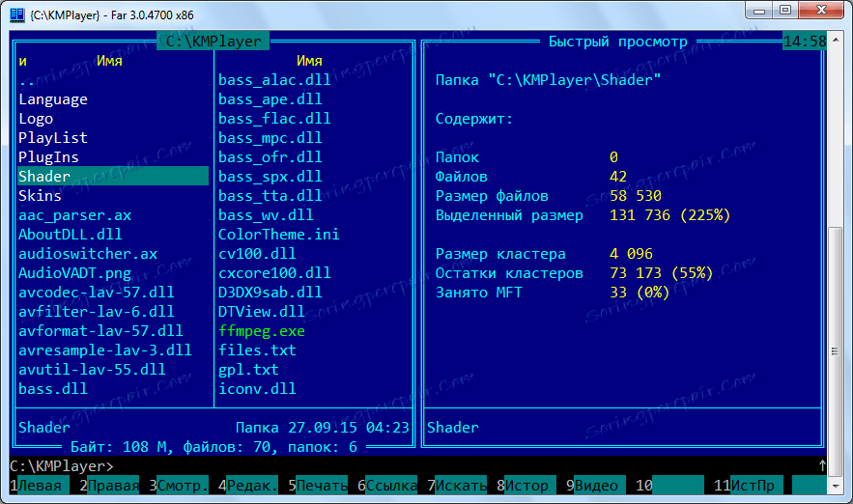Select file avcodec-lav-57.dll

coord(97,293)
